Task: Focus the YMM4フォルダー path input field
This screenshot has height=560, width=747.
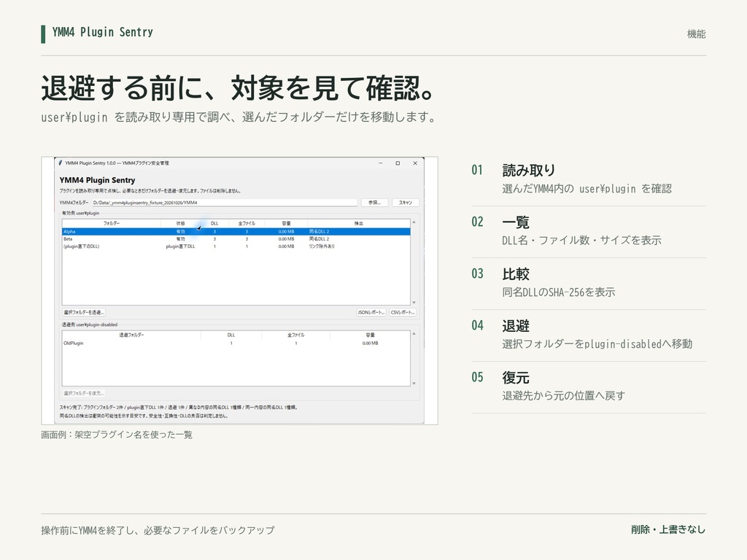Action: tap(224, 203)
